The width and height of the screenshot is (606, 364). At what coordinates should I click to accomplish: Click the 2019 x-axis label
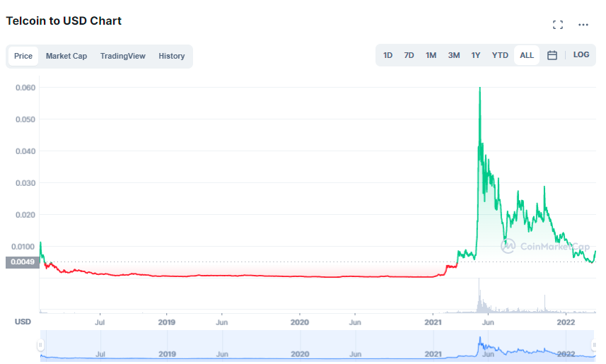point(167,322)
